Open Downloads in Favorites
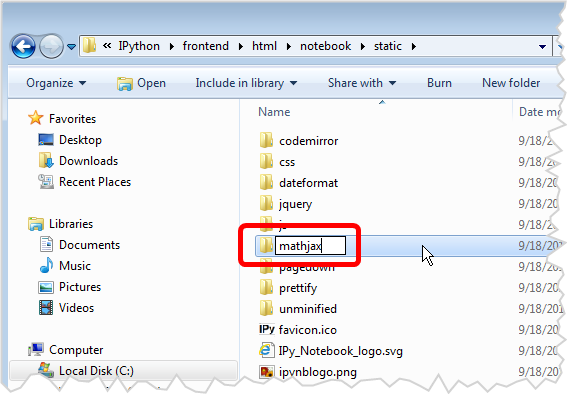This screenshot has width=567, height=394. 89,161
